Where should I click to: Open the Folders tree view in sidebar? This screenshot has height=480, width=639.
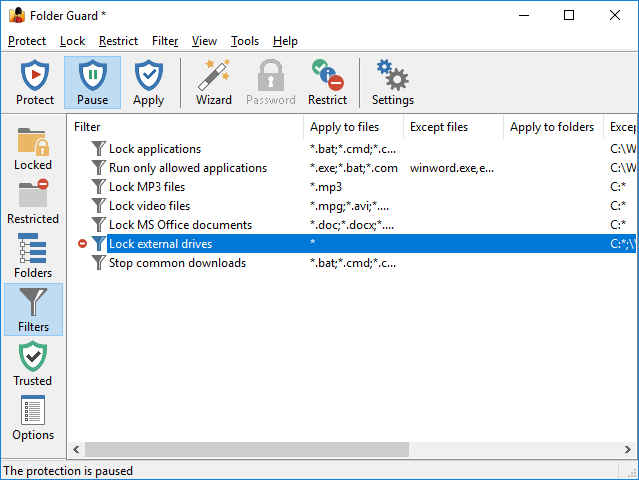coord(33,256)
